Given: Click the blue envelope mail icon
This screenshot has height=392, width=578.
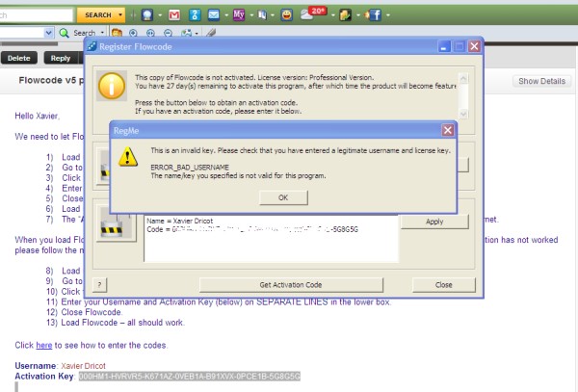Looking at the screenshot, I should point(214,15).
